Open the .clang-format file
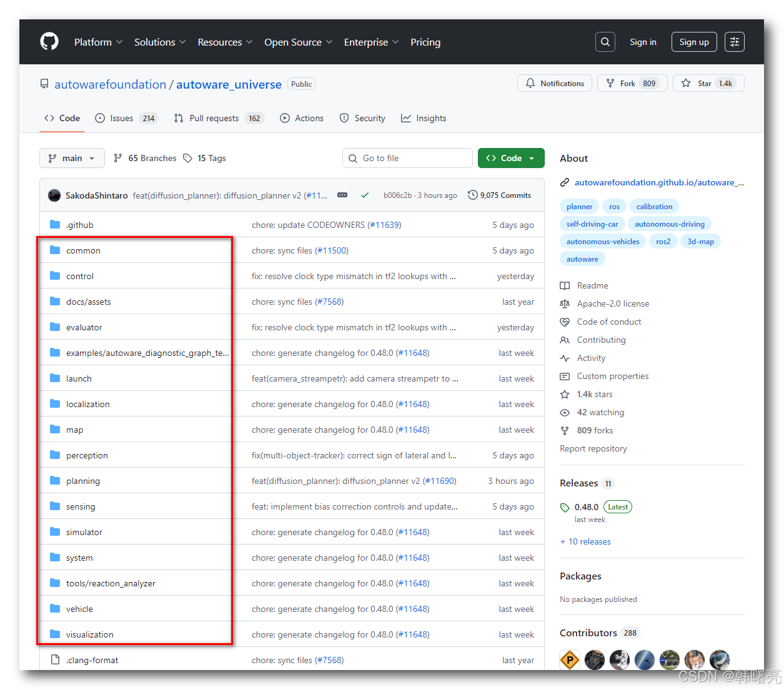 [x=92, y=660]
